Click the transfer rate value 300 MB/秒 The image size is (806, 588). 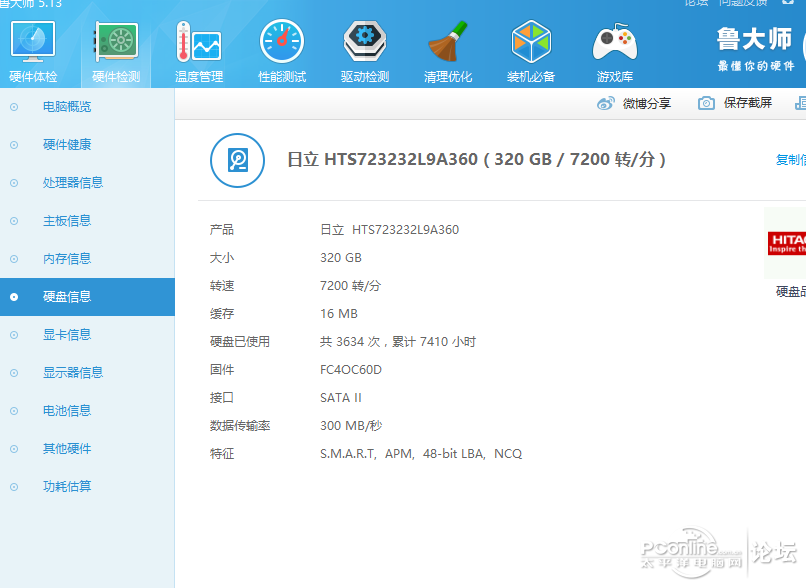click(351, 426)
